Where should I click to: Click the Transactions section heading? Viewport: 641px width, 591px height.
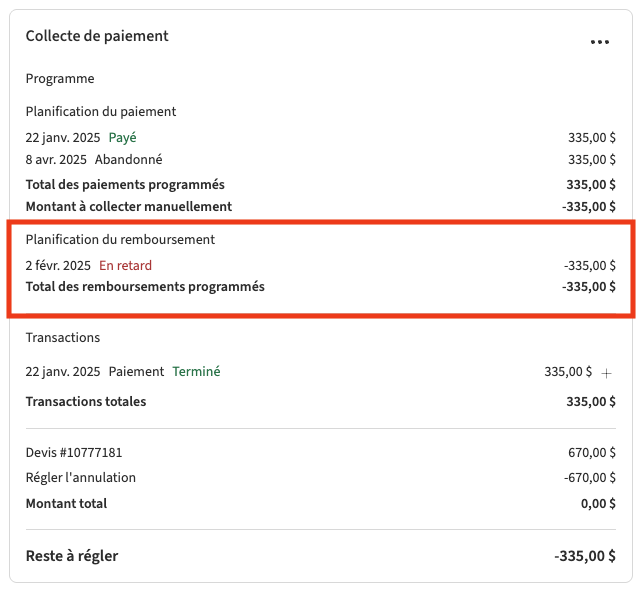pos(63,338)
